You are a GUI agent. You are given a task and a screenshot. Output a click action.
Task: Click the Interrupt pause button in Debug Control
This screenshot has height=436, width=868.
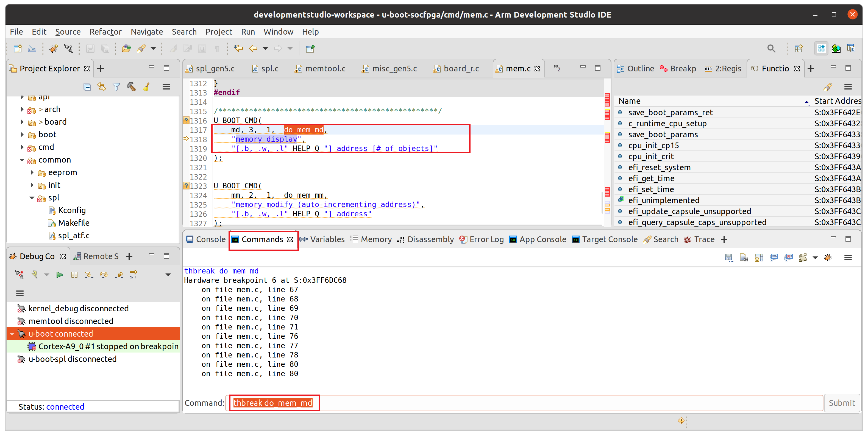tap(74, 275)
